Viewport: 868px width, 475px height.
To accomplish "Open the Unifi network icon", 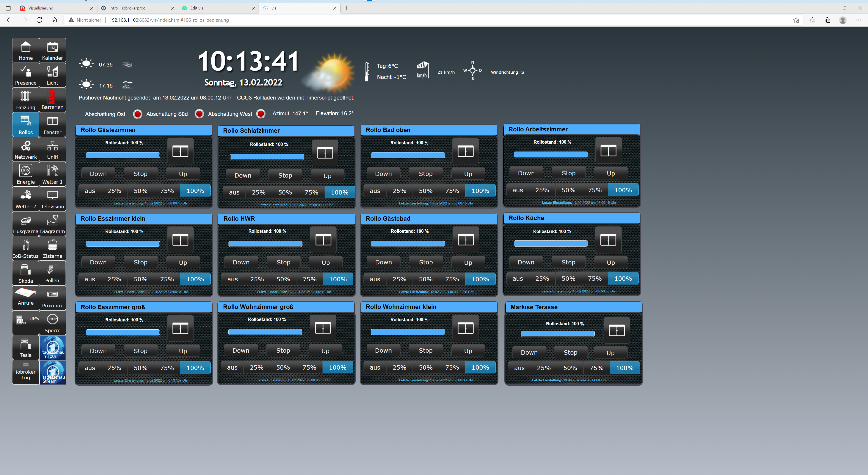I will (x=52, y=149).
